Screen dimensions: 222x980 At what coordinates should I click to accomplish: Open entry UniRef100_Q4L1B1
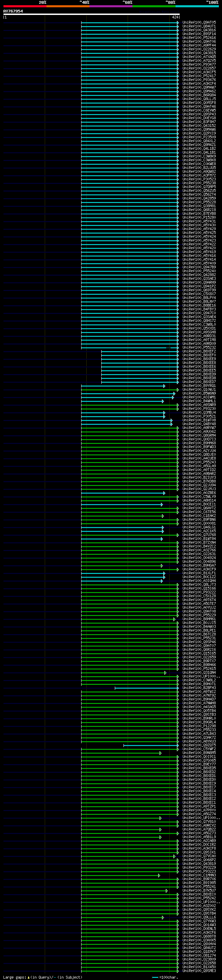point(199,153)
